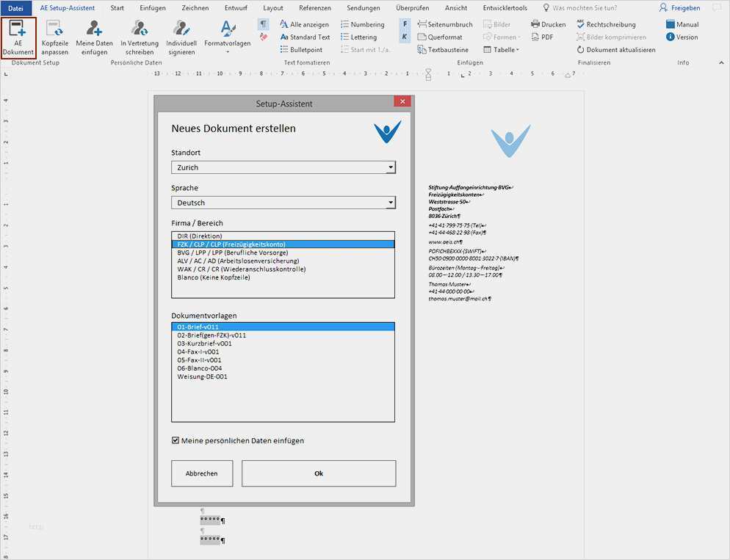Image resolution: width=730 pixels, height=560 pixels.
Task: Choose template Weisung-DE-001
Action: click(283, 377)
